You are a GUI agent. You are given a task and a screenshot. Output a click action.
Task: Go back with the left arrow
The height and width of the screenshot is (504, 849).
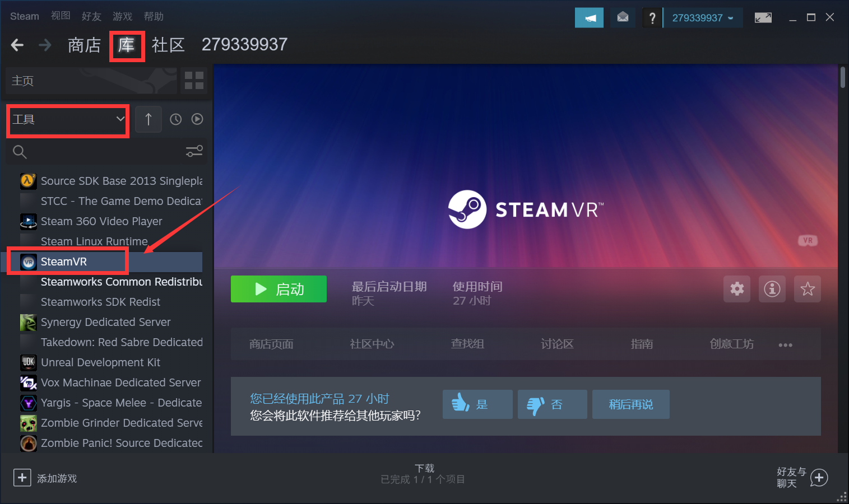pyautogui.click(x=17, y=45)
